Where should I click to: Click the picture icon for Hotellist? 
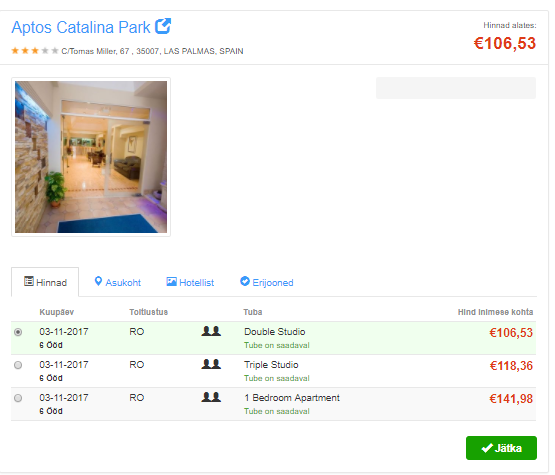point(171,282)
